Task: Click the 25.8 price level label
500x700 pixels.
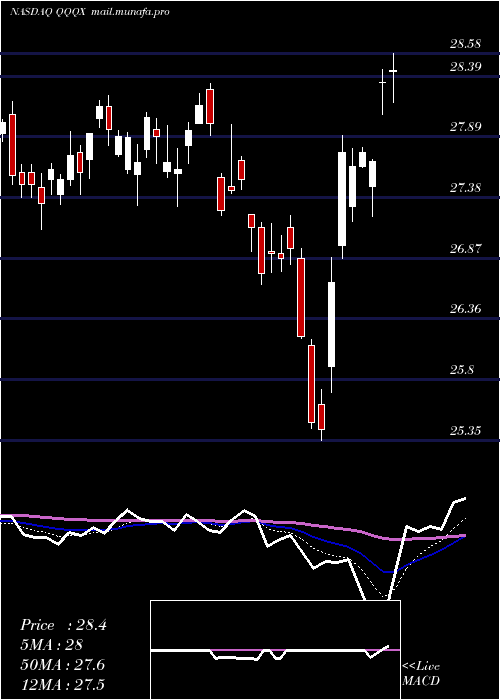Action: click(x=462, y=370)
